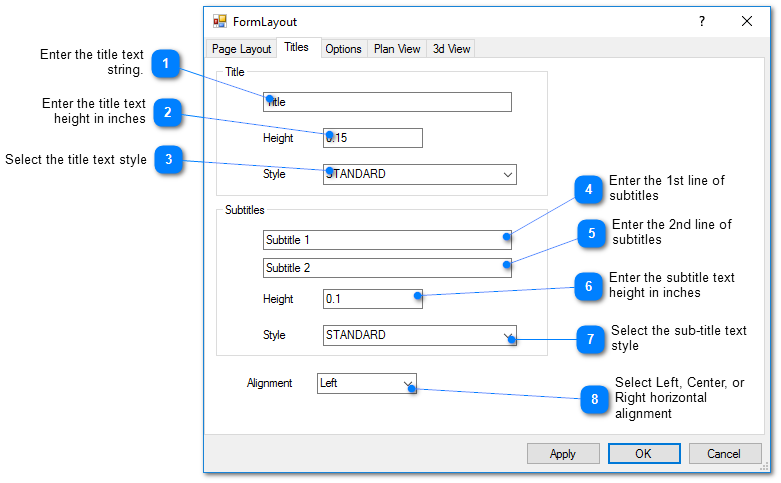Click callout marker number 8
Viewport: 781px width, 483px height.
[594, 399]
